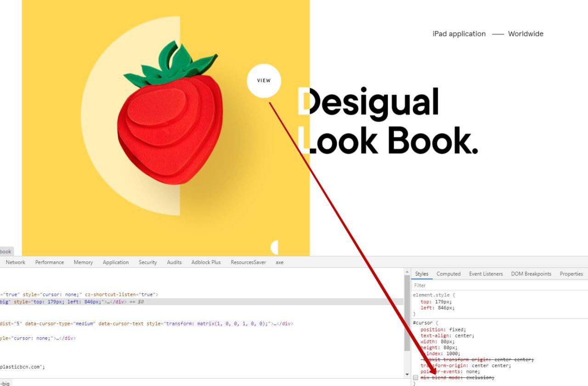Click the Desigual Look Book heading
The image size is (588, 386).
pos(388,120)
